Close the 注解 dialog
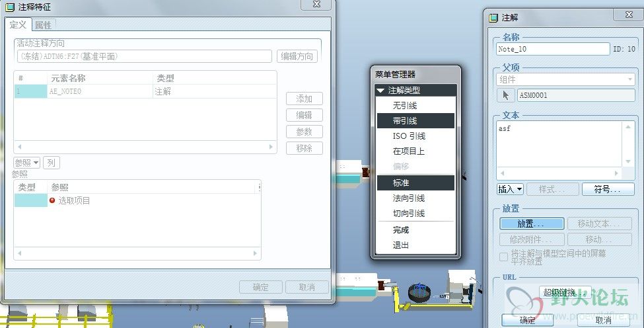644x328 pixels. [x=629, y=15]
